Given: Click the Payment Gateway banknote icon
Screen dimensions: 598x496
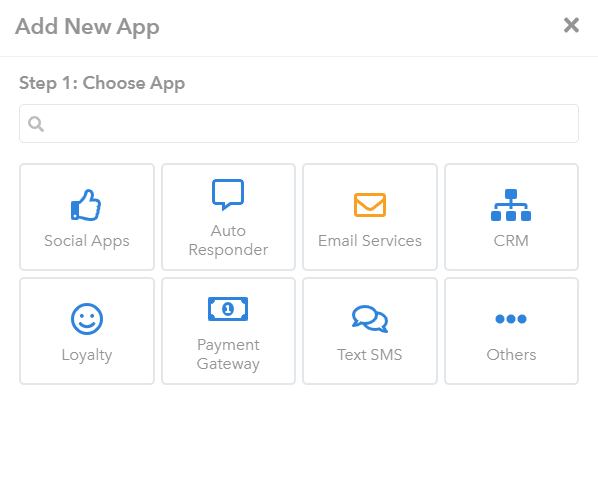Looking at the screenshot, I should pos(228,309).
